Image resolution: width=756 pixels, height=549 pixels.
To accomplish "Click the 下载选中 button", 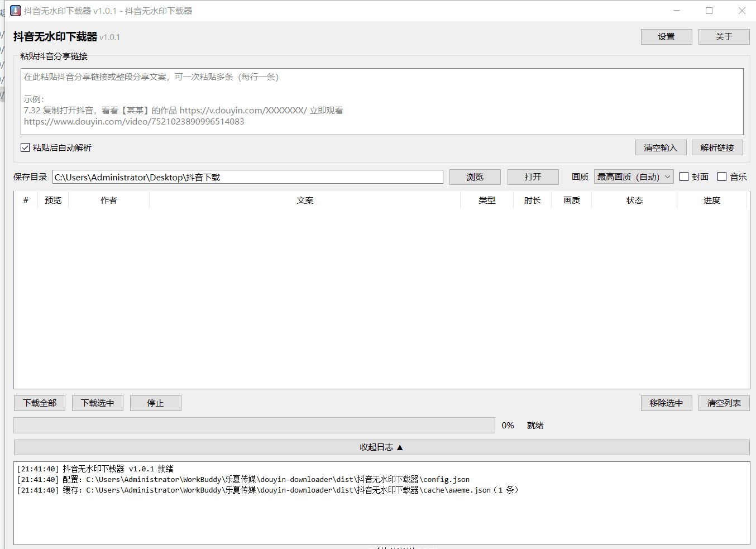I will tap(98, 403).
